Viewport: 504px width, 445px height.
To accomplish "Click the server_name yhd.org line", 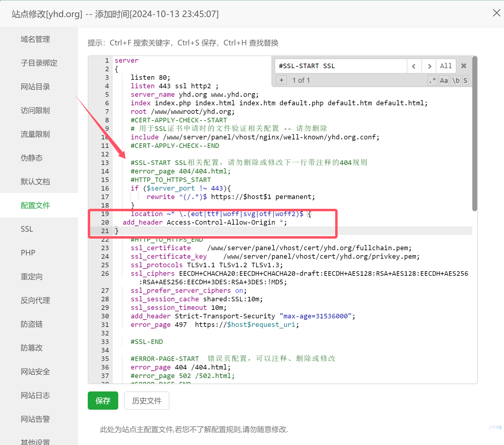I will point(195,95).
